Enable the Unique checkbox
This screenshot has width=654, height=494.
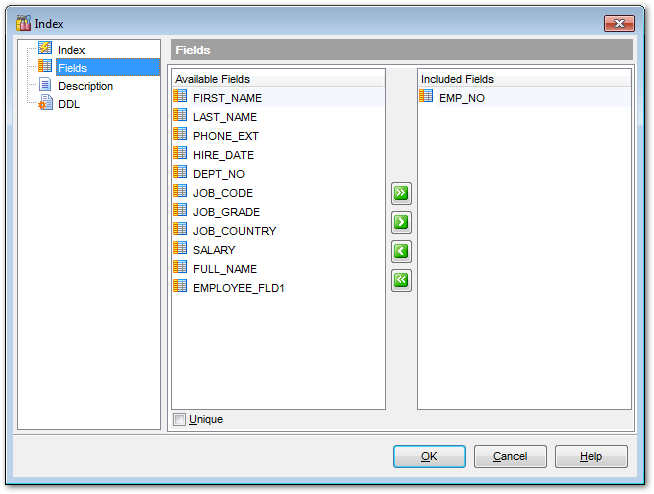(x=180, y=420)
